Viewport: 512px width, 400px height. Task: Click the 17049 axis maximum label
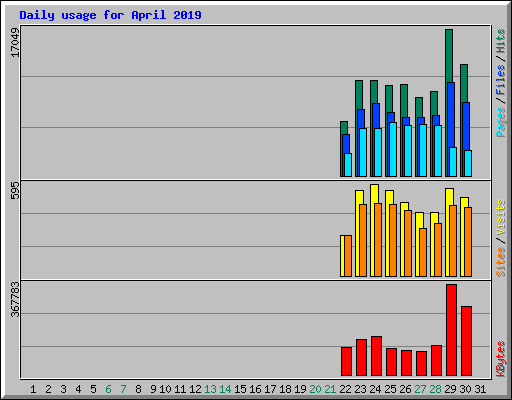point(15,43)
